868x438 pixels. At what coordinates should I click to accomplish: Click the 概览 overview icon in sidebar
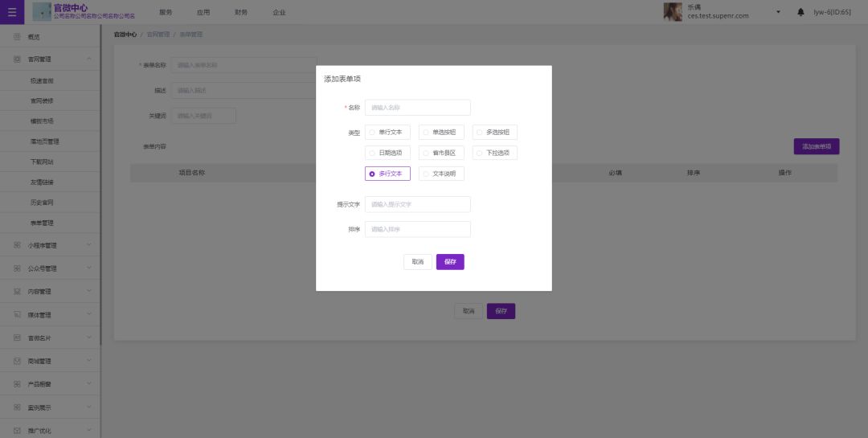click(17, 37)
